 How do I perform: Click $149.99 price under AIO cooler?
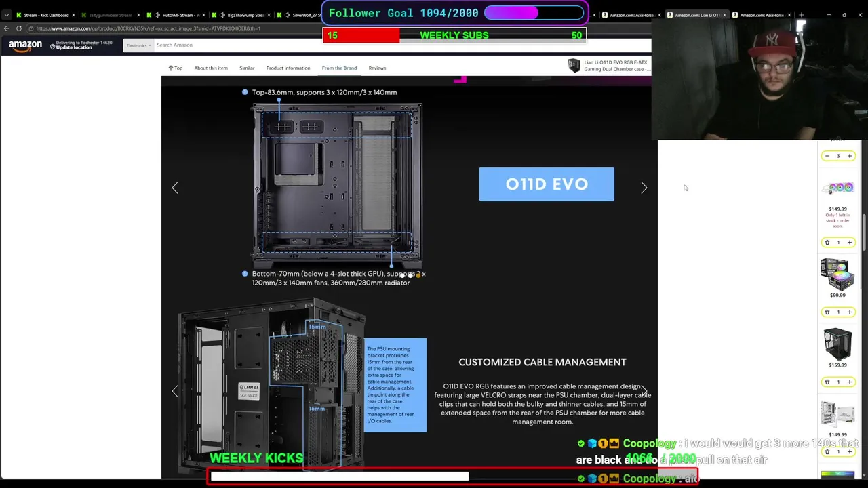(x=837, y=209)
